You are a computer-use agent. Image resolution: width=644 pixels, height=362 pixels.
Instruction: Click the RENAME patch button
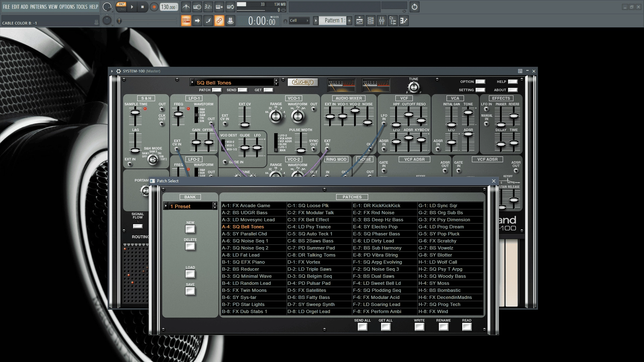point(443,327)
